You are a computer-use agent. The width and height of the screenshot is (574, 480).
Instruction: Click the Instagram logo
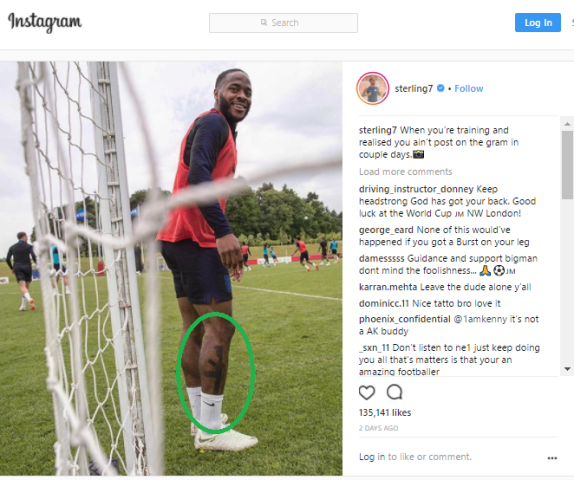pyautogui.click(x=45, y=22)
